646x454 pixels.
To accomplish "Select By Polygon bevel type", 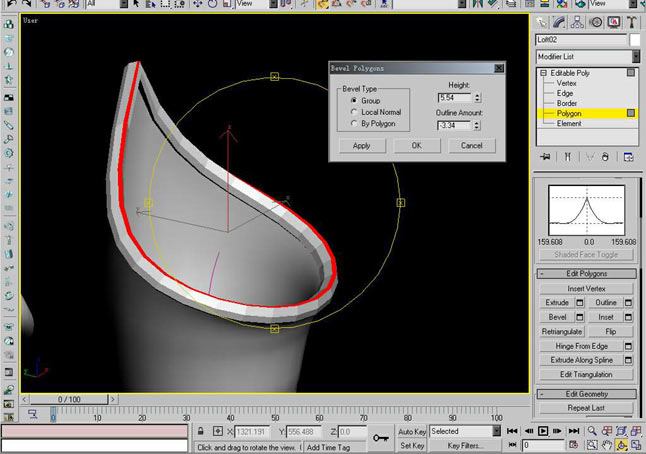I will pyautogui.click(x=354, y=123).
